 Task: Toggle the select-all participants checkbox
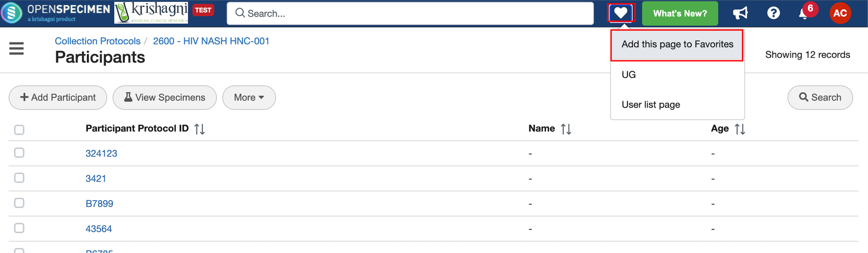pos(19,130)
